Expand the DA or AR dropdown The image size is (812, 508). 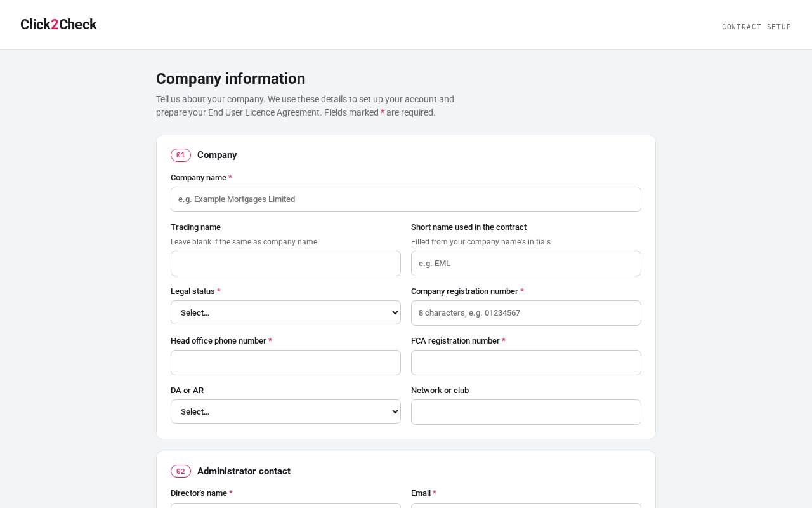point(285,411)
